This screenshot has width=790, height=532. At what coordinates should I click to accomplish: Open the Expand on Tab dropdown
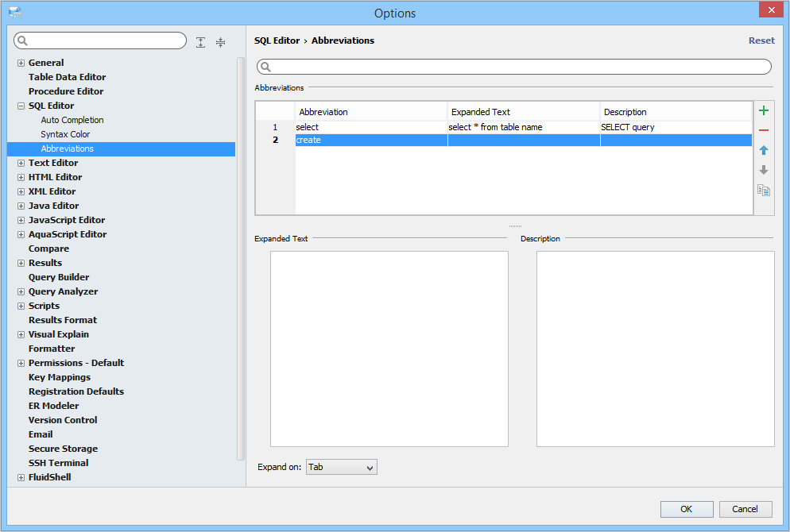(341, 467)
